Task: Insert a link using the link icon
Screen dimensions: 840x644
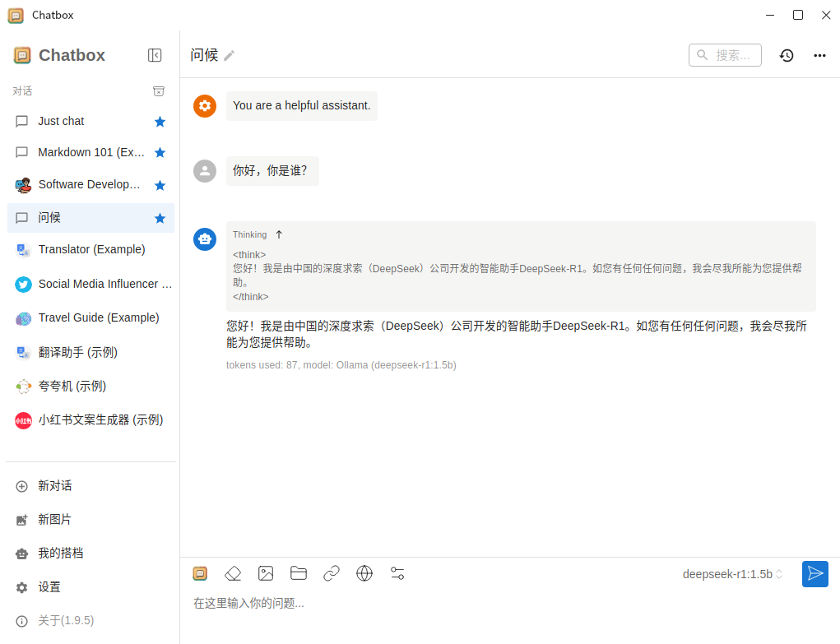Action: click(332, 573)
